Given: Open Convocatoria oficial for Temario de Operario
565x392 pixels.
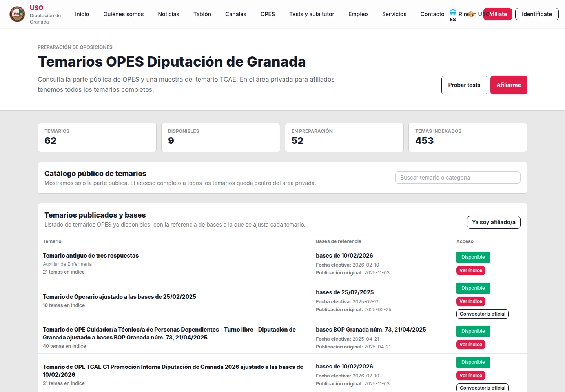Looking at the screenshot, I should point(483,314).
